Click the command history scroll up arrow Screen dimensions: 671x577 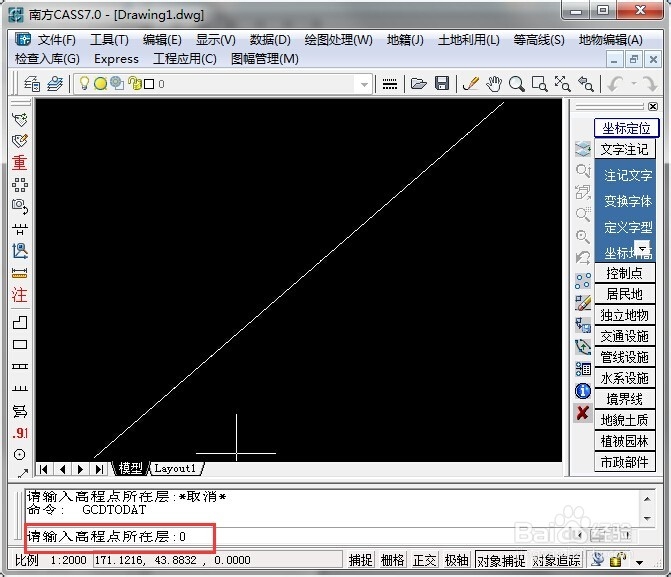tap(647, 499)
